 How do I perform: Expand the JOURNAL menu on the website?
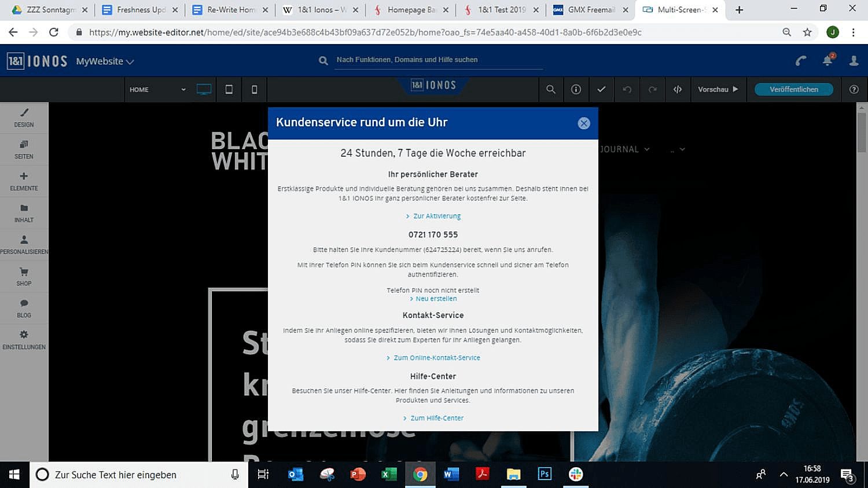(624, 149)
